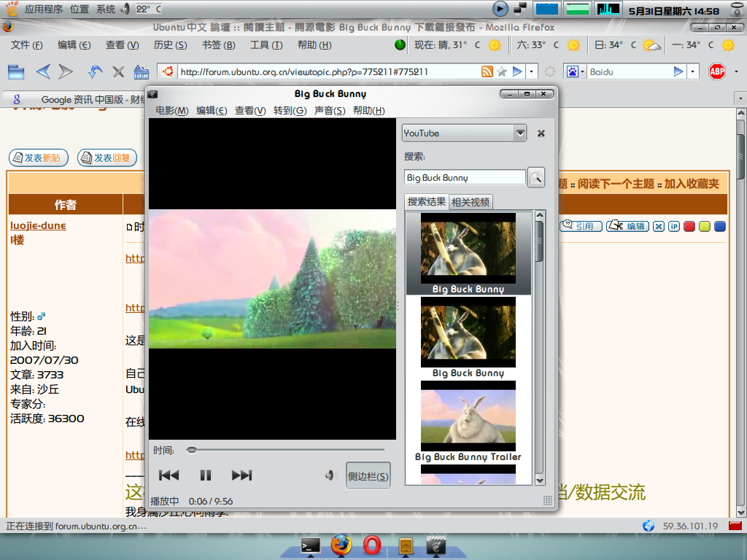The image size is (747, 560).
Task: Click red square icon on post
Action: point(689,226)
